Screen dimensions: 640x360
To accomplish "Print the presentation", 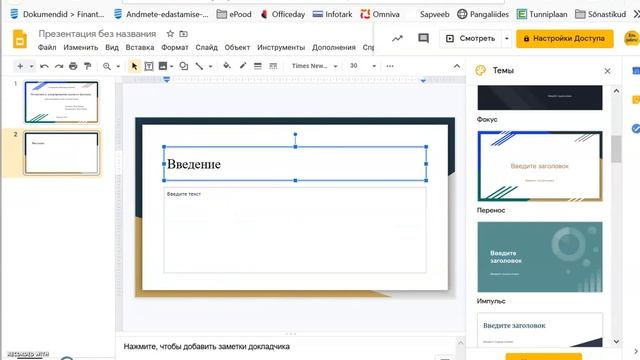I will tap(73, 66).
